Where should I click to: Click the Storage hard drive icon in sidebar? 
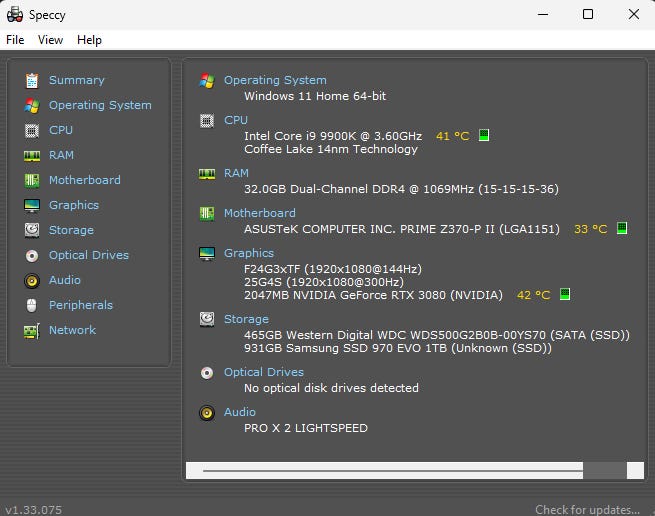[x=32, y=230]
